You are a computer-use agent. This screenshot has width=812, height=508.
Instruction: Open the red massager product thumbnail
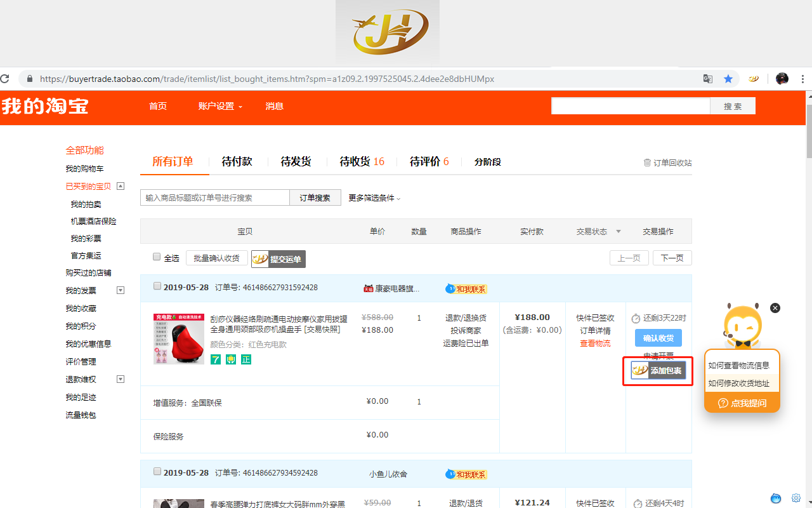tap(179, 338)
